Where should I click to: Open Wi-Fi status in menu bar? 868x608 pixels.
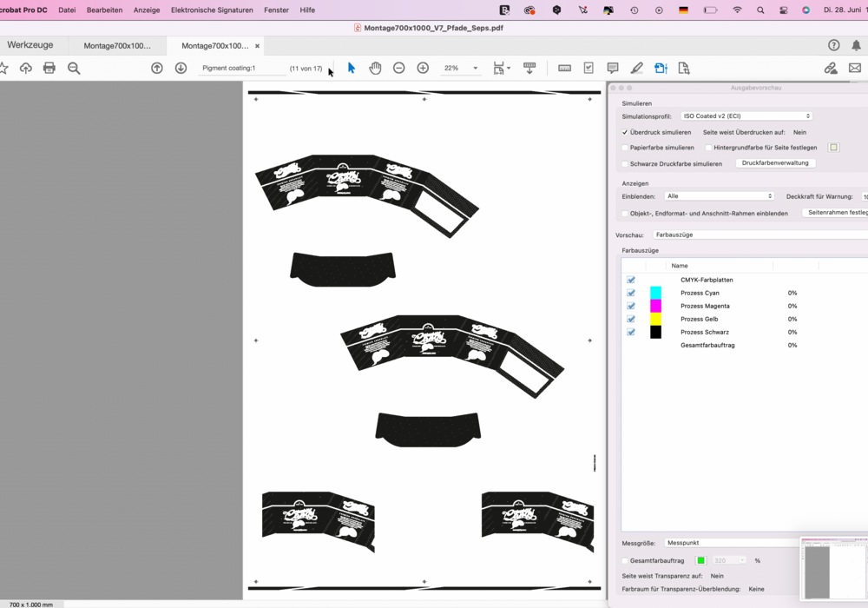point(737,10)
